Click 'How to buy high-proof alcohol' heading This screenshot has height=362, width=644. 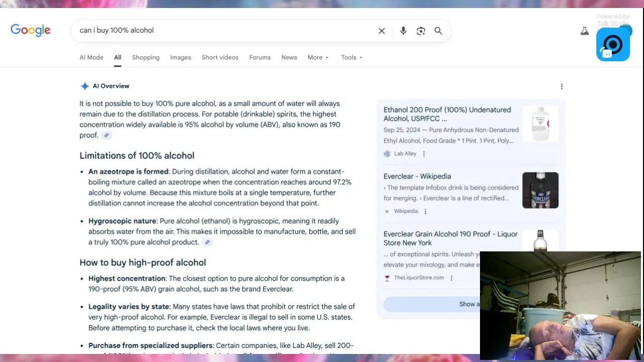[142, 262]
